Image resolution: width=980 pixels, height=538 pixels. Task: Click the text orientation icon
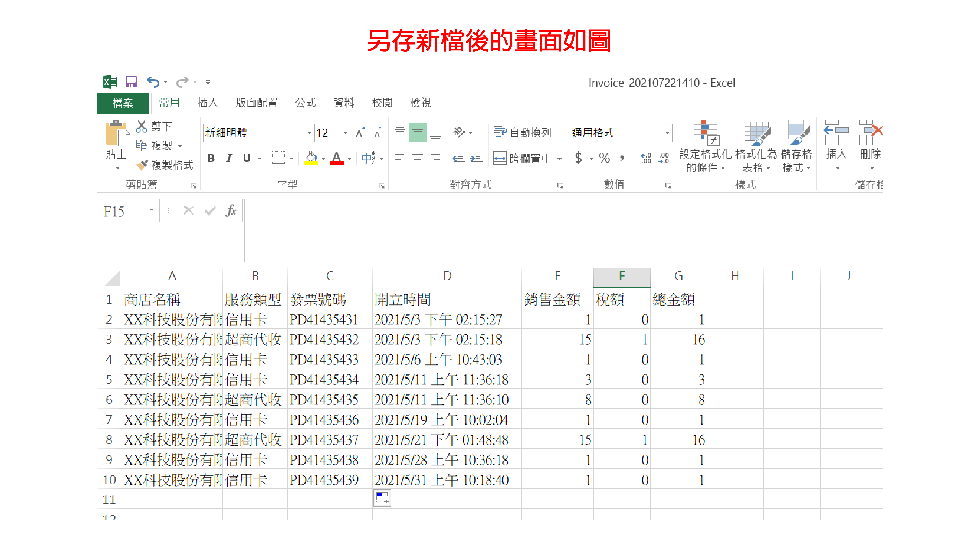click(x=459, y=132)
